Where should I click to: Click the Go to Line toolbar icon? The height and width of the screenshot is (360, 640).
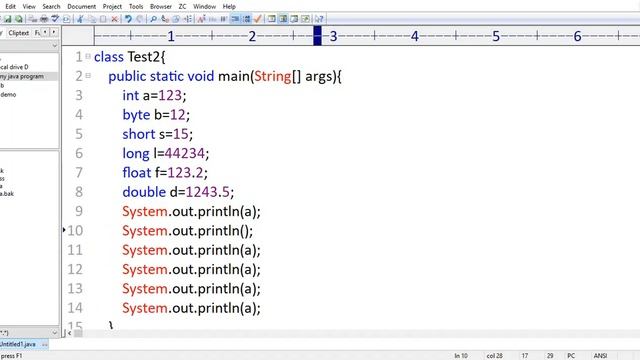coord(188,19)
